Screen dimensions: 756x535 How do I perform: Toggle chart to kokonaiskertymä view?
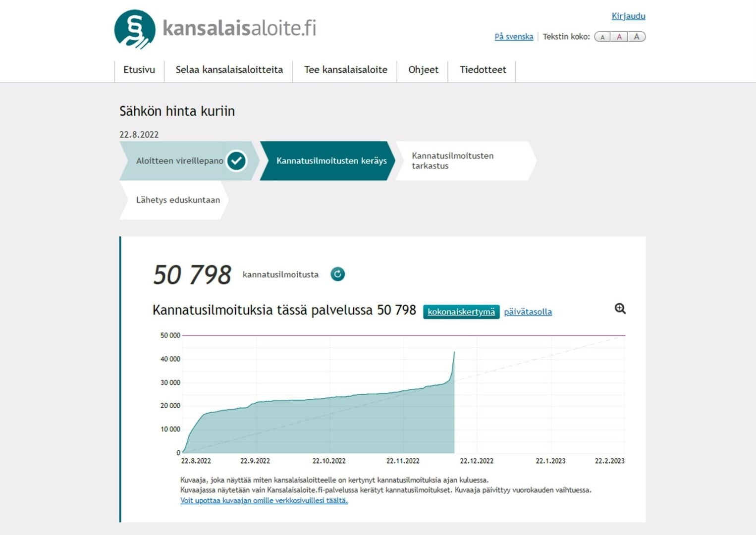(461, 312)
